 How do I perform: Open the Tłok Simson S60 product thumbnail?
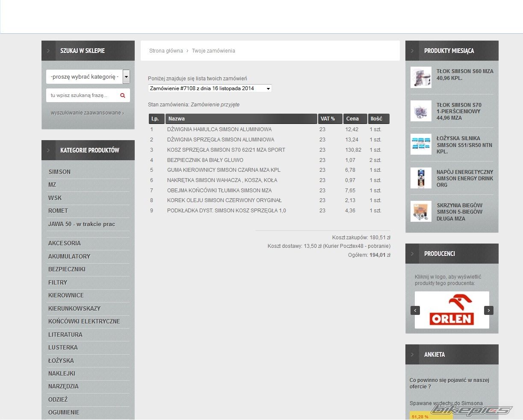[421, 77]
